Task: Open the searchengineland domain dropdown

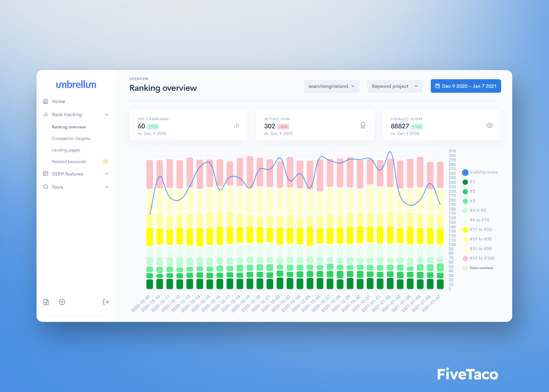Action: click(332, 86)
